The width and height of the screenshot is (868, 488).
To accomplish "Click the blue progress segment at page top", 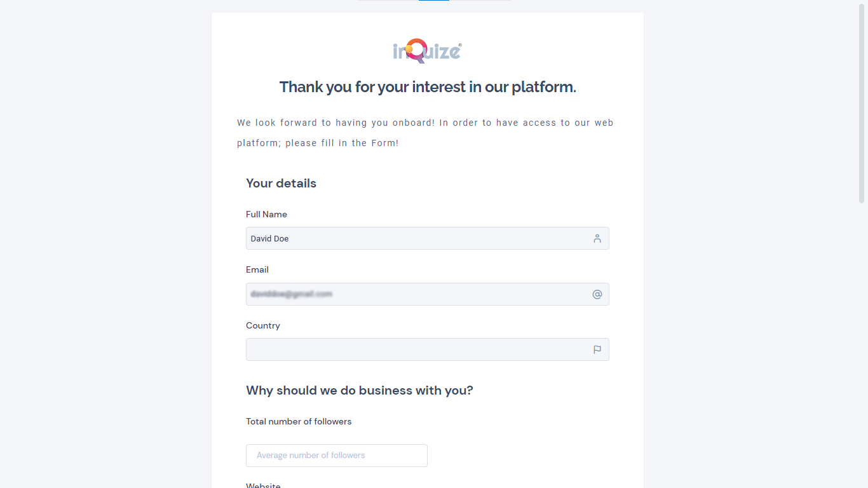I will 434,1.
